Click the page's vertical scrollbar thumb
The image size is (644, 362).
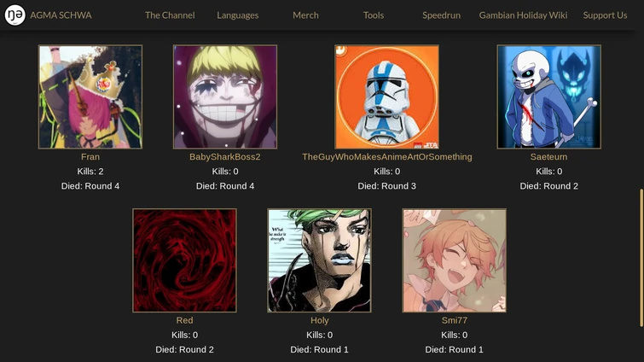[x=641, y=258]
